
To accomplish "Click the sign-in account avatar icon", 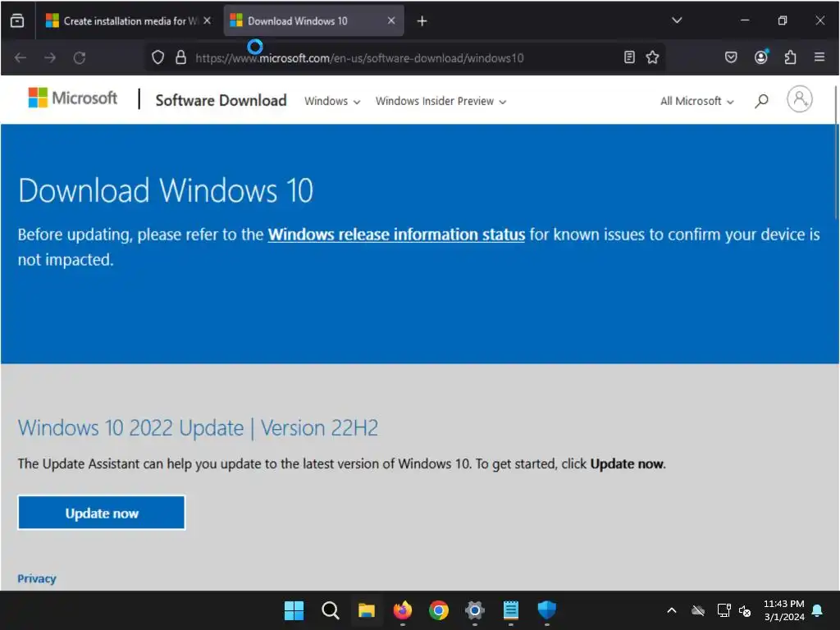I will tap(799, 99).
